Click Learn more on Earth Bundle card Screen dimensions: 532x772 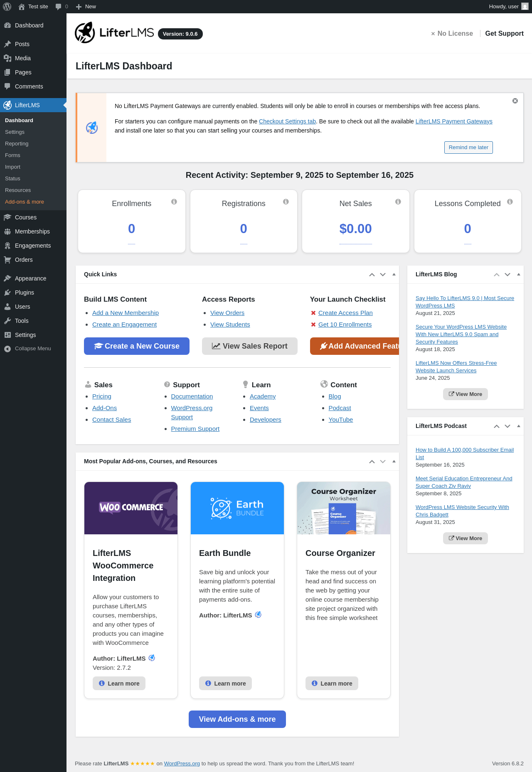tap(225, 683)
